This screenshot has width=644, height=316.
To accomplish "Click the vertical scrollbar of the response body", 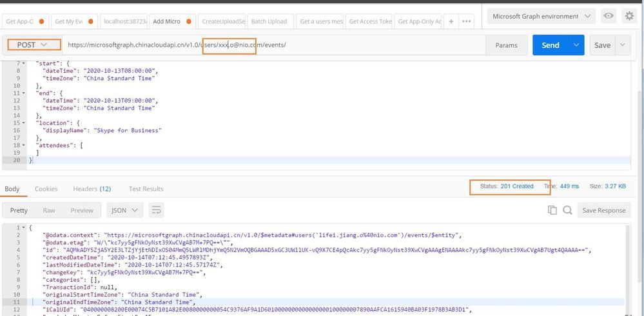I will [627, 270].
